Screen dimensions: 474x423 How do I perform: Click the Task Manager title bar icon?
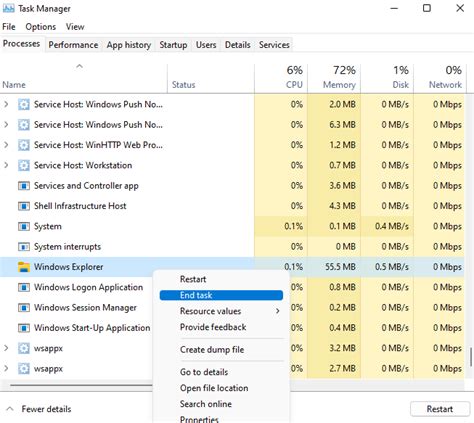(x=8, y=8)
